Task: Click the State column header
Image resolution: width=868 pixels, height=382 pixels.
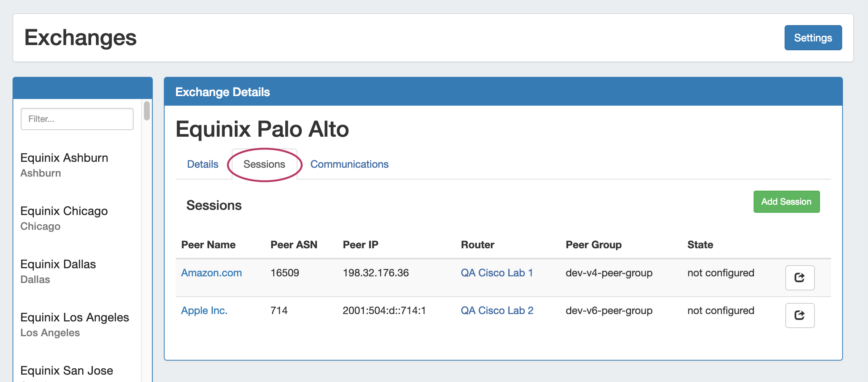Action: click(700, 245)
